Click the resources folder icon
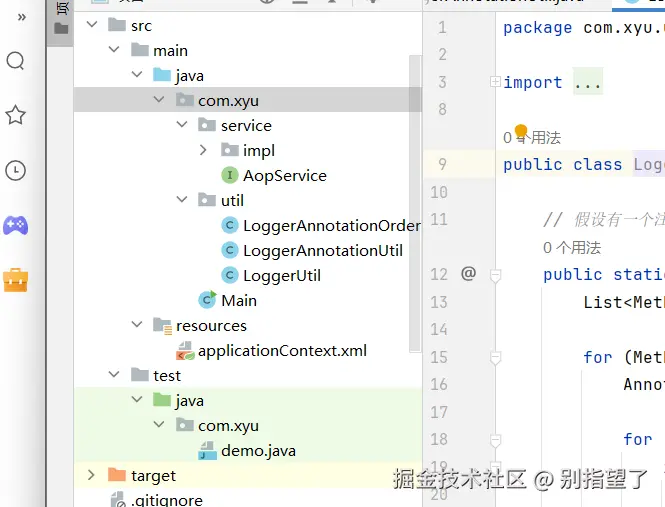 [162, 326]
